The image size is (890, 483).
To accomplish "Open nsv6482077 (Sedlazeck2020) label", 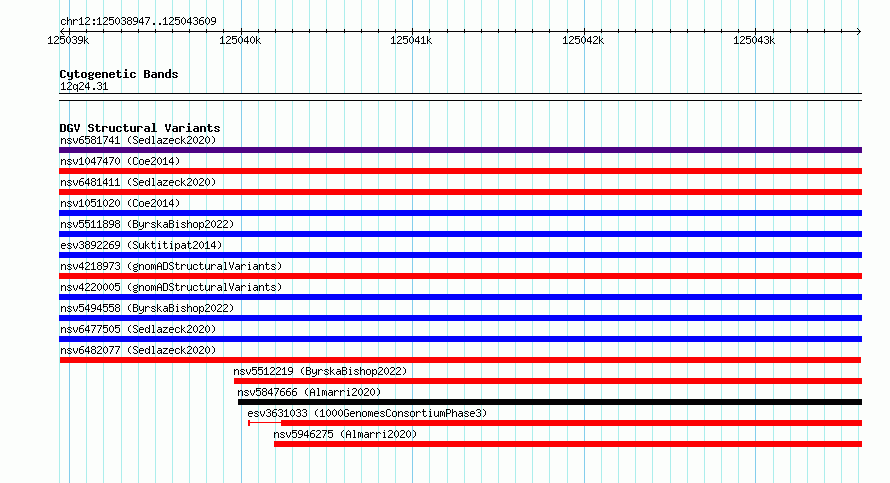I will point(138,350).
